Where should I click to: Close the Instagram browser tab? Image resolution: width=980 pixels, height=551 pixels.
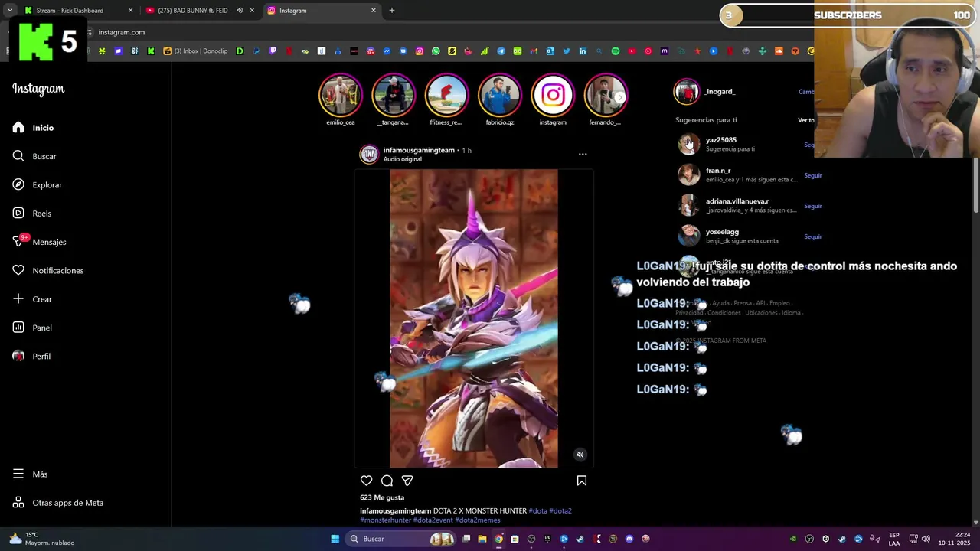pyautogui.click(x=374, y=11)
